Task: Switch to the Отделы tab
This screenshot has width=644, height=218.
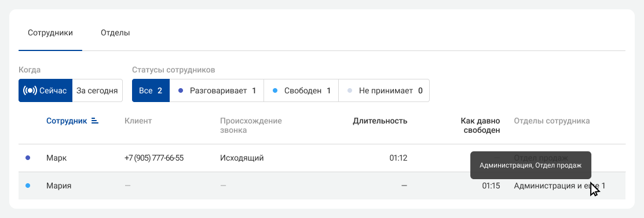Action: coord(115,33)
